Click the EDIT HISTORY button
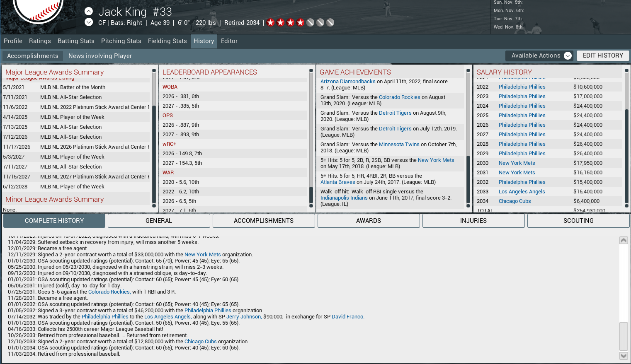 click(603, 55)
